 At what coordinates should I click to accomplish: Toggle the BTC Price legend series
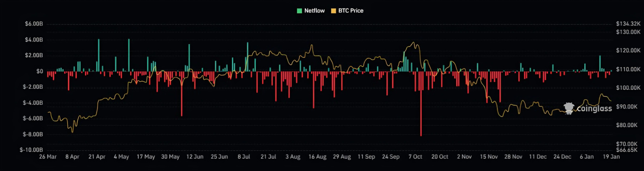click(x=350, y=11)
